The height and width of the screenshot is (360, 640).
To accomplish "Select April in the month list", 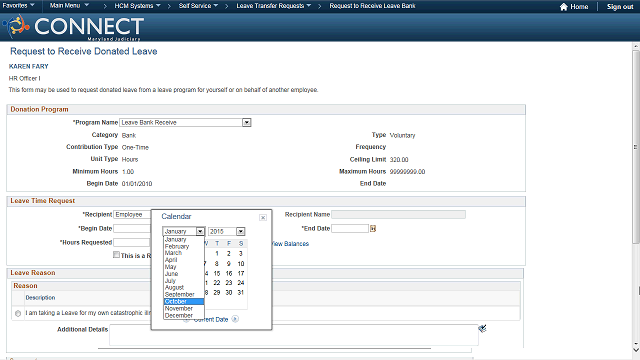I will coord(184,260).
